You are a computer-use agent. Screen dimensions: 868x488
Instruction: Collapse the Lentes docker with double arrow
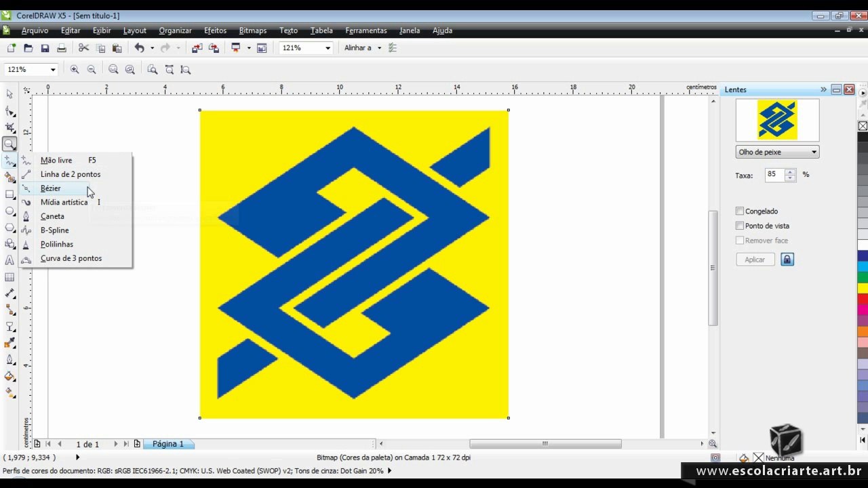823,89
